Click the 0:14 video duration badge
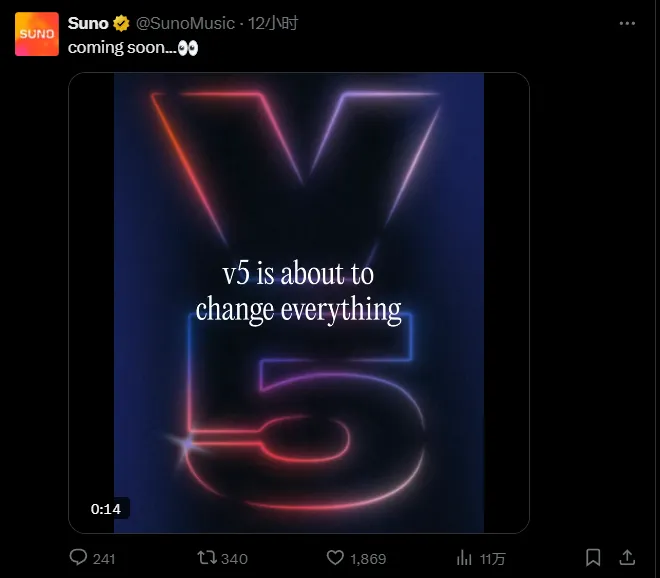The width and height of the screenshot is (660, 578). pyautogui.click(x=106, y=509)
